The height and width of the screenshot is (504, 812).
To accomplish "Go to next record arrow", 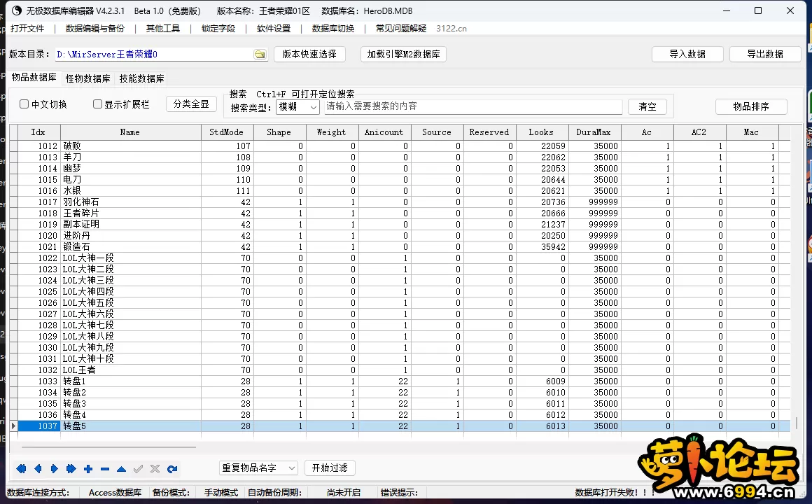I will [x=55, y=469].
